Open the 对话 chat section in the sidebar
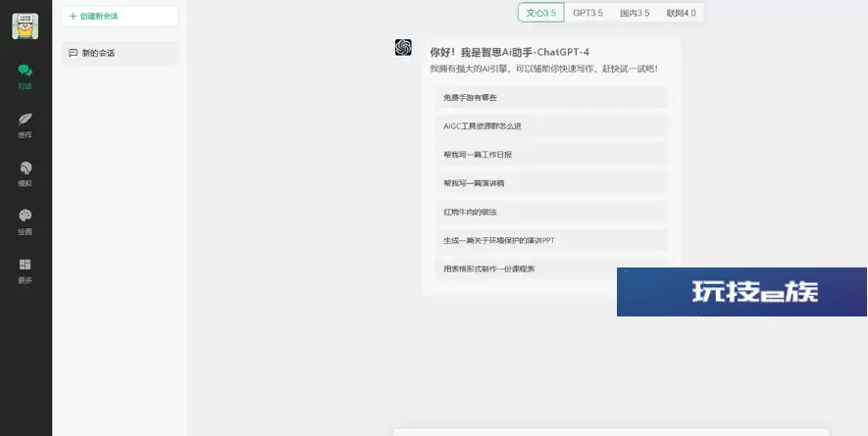The image size is (868, 436). (x=25, y=76)
